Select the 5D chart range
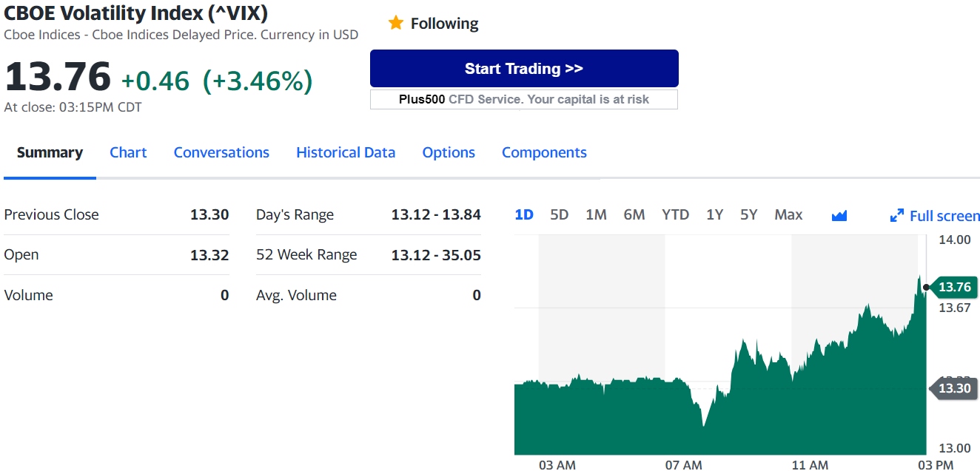 coord(560,214)
